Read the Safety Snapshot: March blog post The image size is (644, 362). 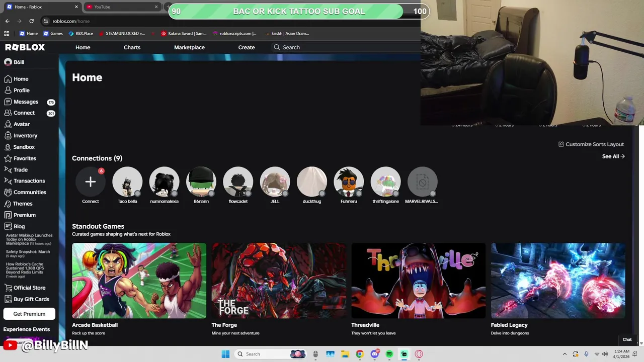(x=28, y=253)
